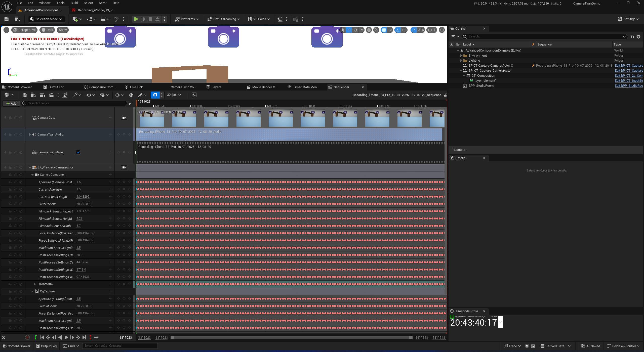Toggle viewport grid snapping button
The image size is (644, 352).
[384, 30]
